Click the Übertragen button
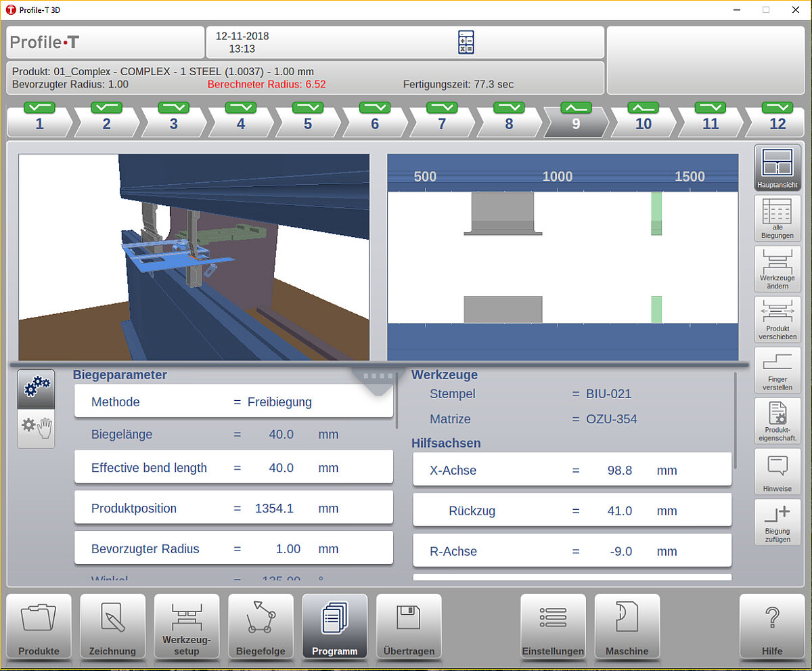 click(x=409, y=626)
